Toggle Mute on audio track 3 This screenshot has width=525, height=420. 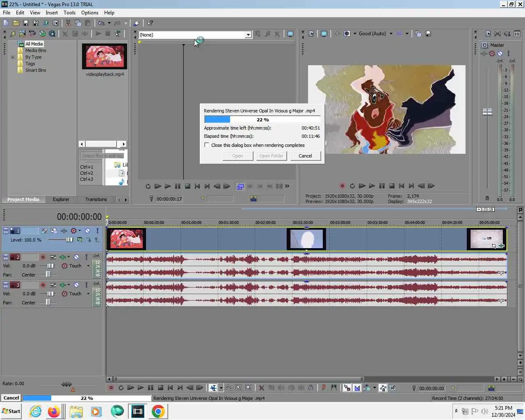76,285
